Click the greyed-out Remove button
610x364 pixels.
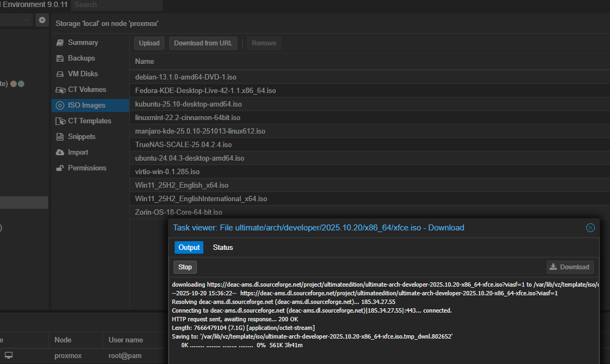coord(264,43)
